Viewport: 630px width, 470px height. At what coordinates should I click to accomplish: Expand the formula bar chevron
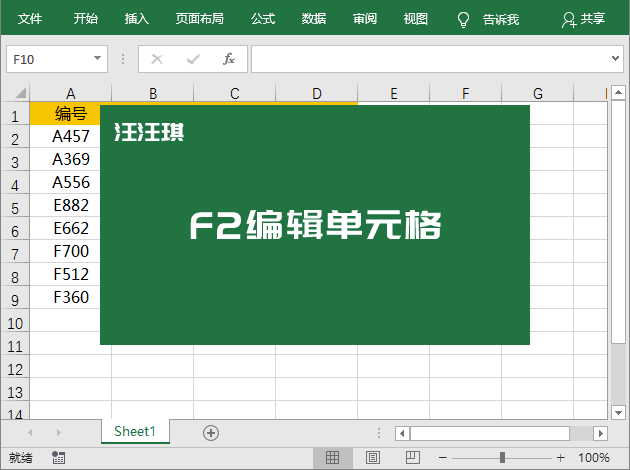tap(615, 58)
